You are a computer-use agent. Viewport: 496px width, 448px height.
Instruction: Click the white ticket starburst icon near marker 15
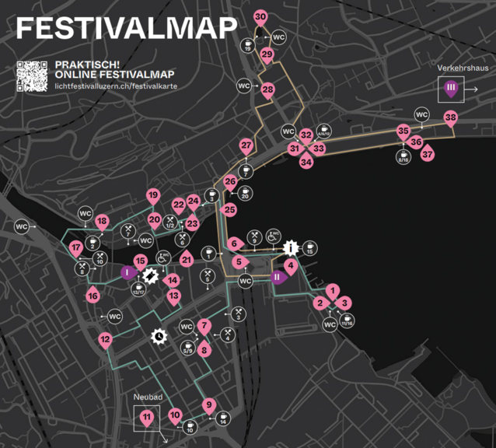(150, 275)
